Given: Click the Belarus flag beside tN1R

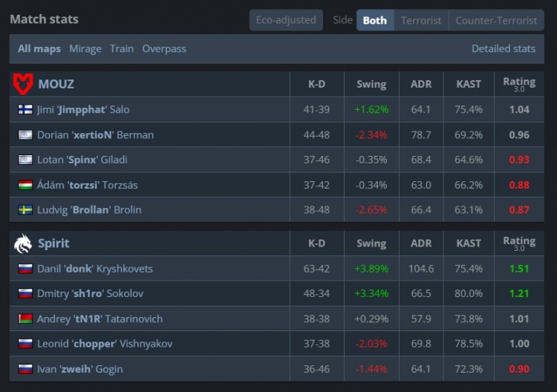Looking at the screenshot, I should click(x=25, y=319).
